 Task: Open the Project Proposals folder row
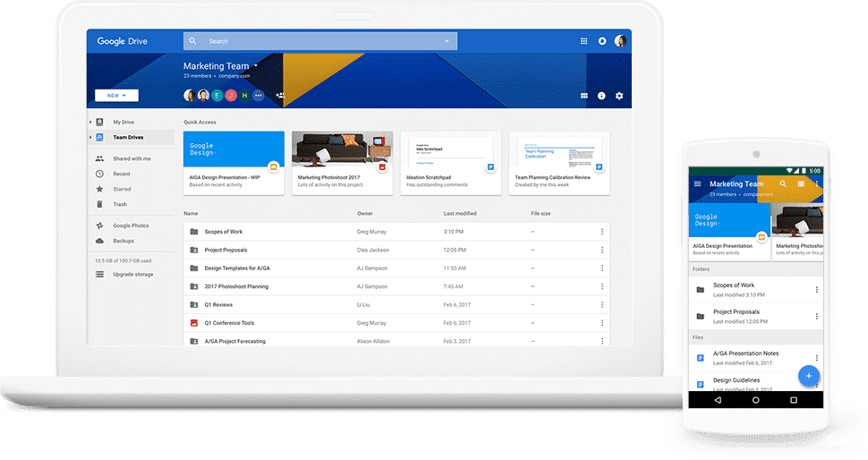point(396,250)
